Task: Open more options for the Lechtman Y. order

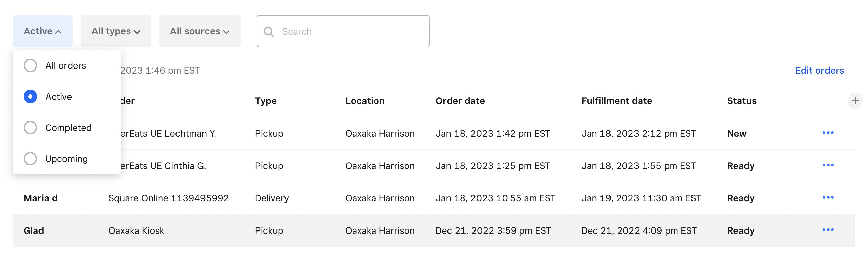Action: click(x=828, y=133)
